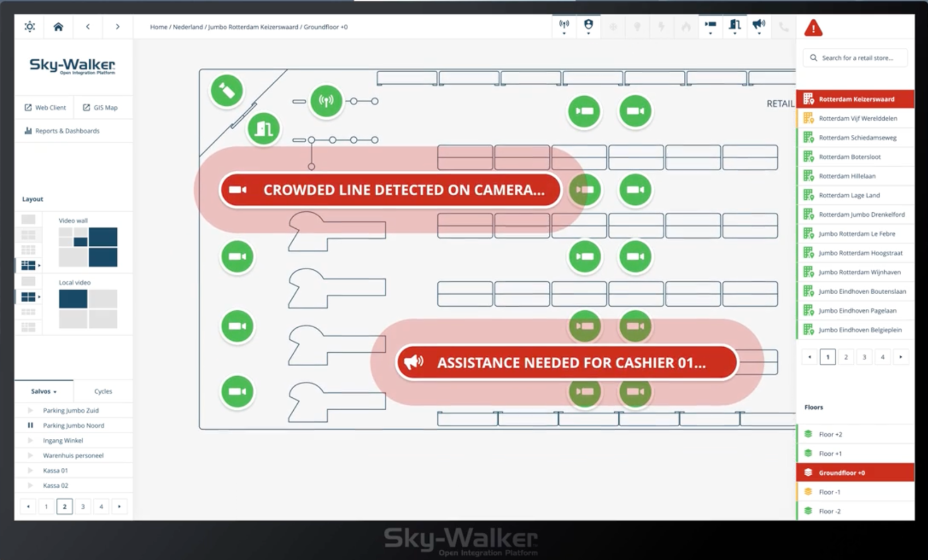Select Rotterdam Hillelaan store
This screenshot has width=928, height=560.
(856, 176)
